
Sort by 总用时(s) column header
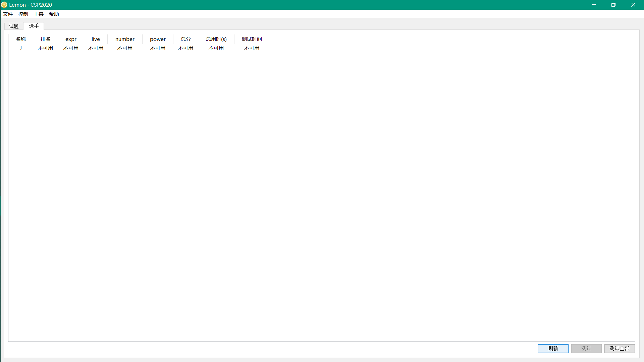(x=216, y=39)
